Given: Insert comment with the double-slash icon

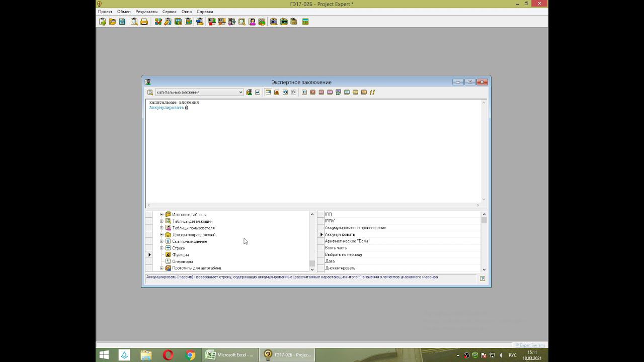Looking at the screenshot, I should point(372,93).
